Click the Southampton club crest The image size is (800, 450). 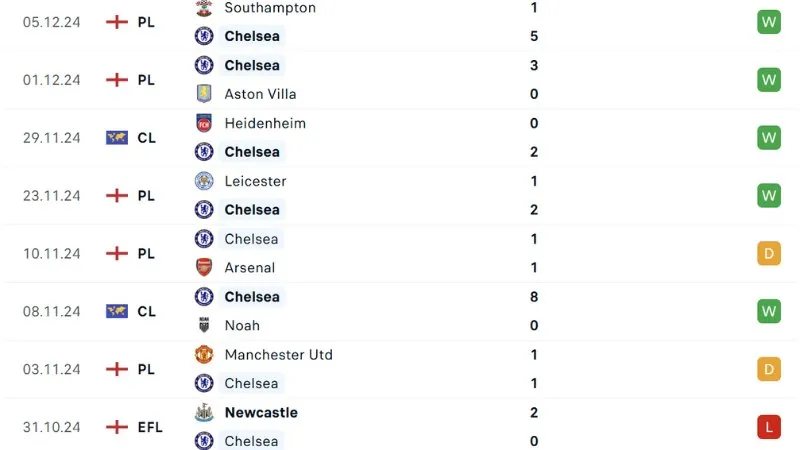click(204, 8)
